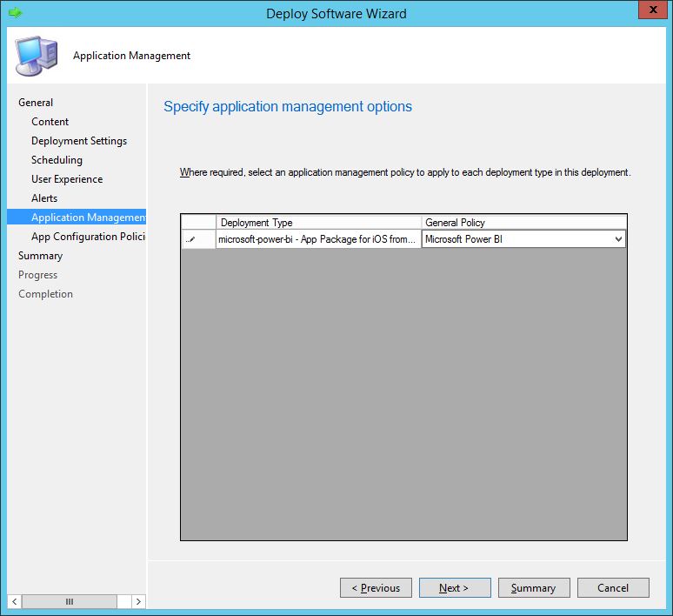673x616 pixels.
Task: Select the microsoft-power-bi App Package cell
Action: tap(318, 239)
